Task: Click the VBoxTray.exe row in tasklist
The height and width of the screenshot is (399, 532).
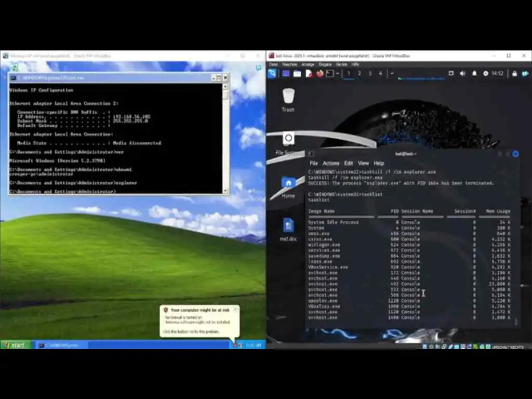Action: (409, 306)
